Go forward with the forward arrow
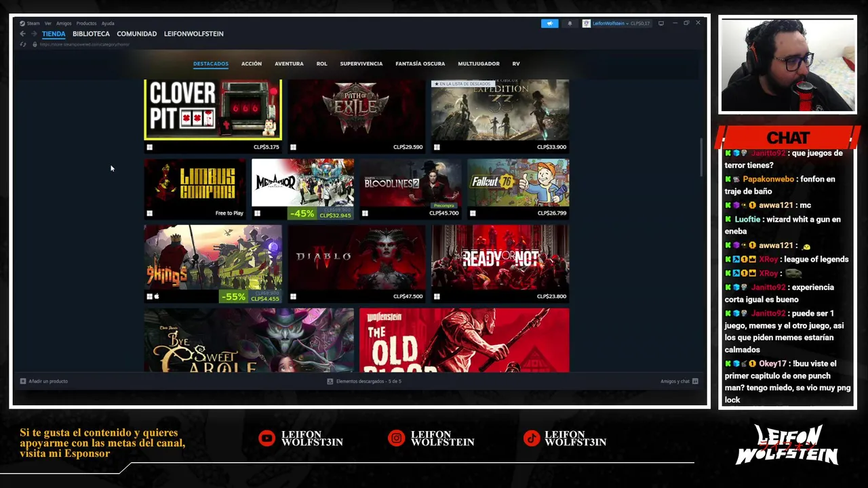868x488 pixels. pos(34,34)
